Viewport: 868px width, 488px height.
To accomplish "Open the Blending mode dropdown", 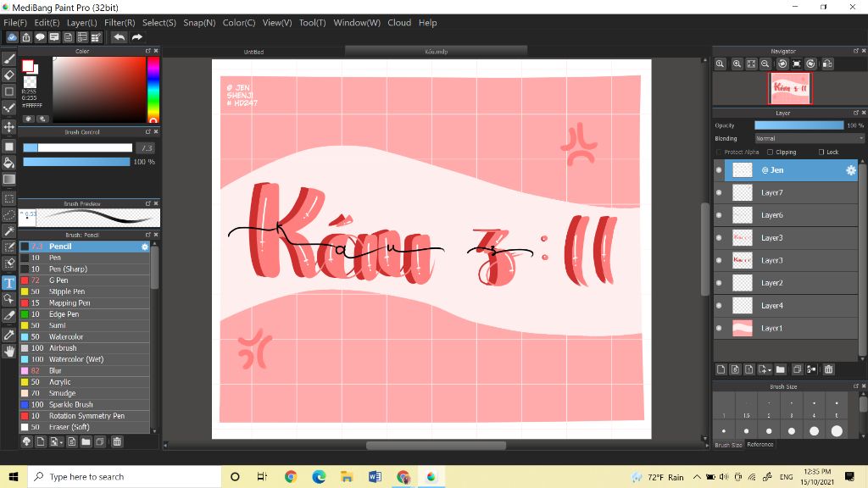I will coord(809,138).
